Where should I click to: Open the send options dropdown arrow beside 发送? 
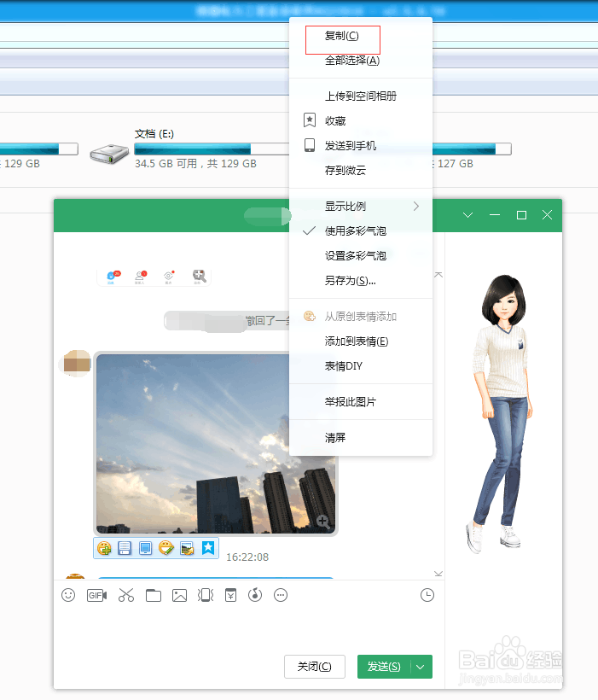421,667
